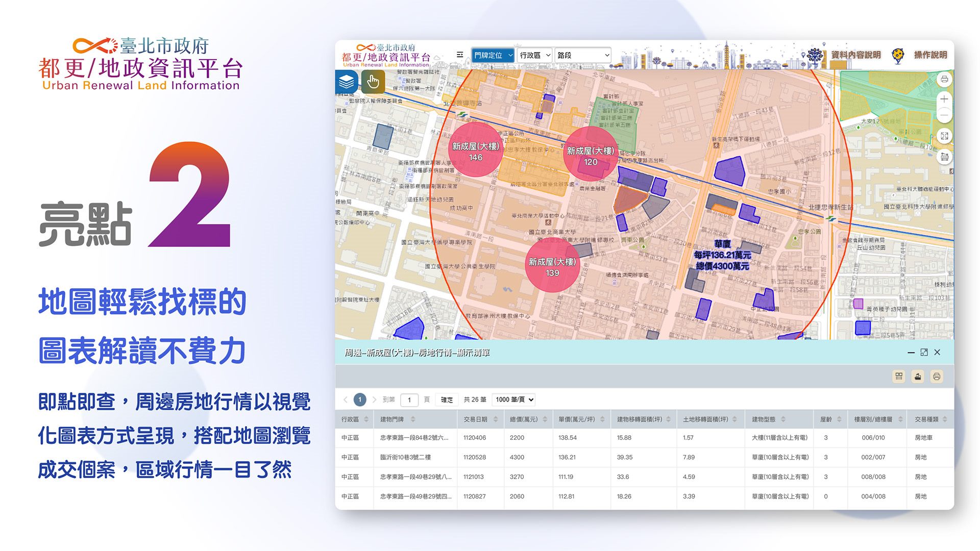Open the 路段 road section dropdown
The width and height of the screenshot is (980, 551).
[x=583, y=55]
